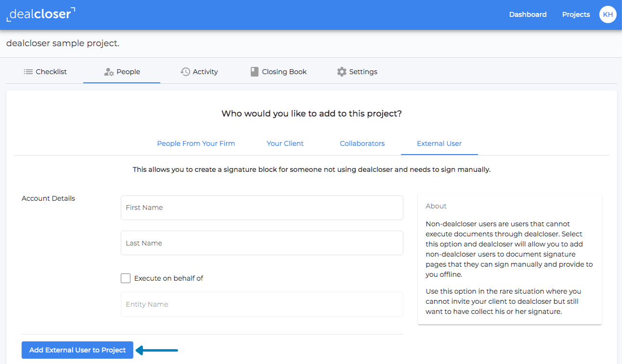Open the Projects menu item
The height and width of the screenshot is (364, 622).
(576, 14)
